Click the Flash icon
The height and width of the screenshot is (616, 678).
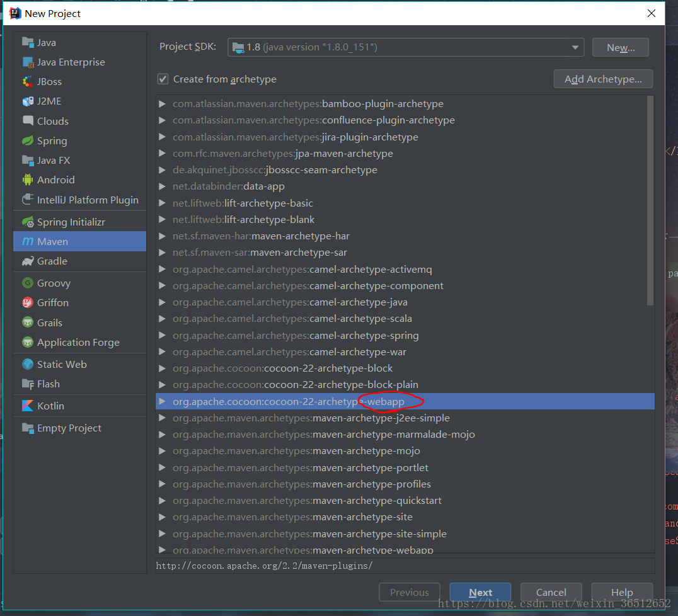click(x=28, y=384)
